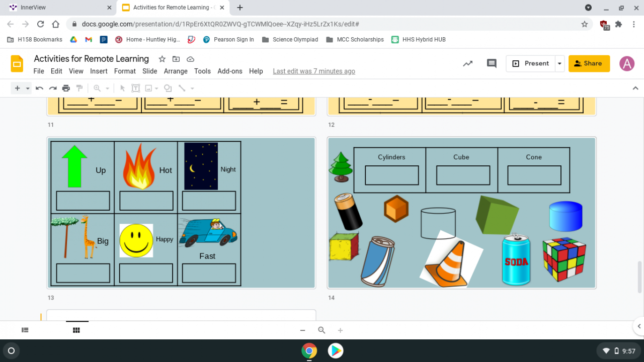Image resolution: width=644 pixels, height=362 pixels.
Task: Click the yellow Share button
Action: [x=589, y=63]
